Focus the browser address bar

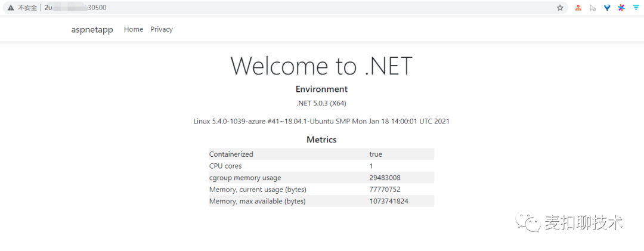pyautogui.click(x=286, y=7)
